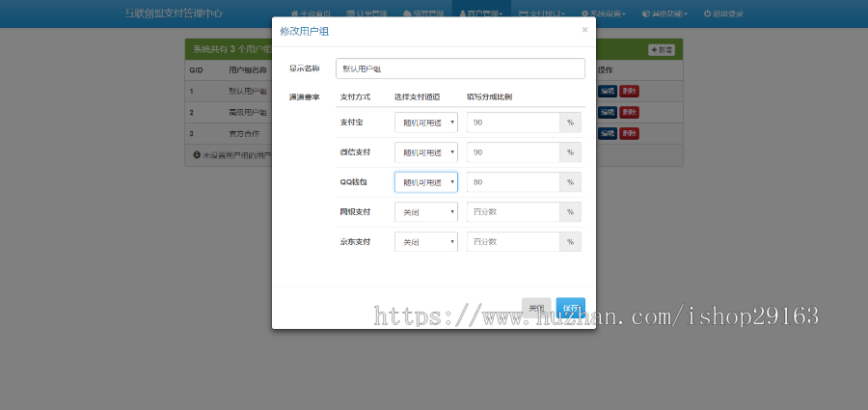The height and width of the screenshot is (410, 868).
Task: Click 退出登录 to log out
Action: click(723, 14)
